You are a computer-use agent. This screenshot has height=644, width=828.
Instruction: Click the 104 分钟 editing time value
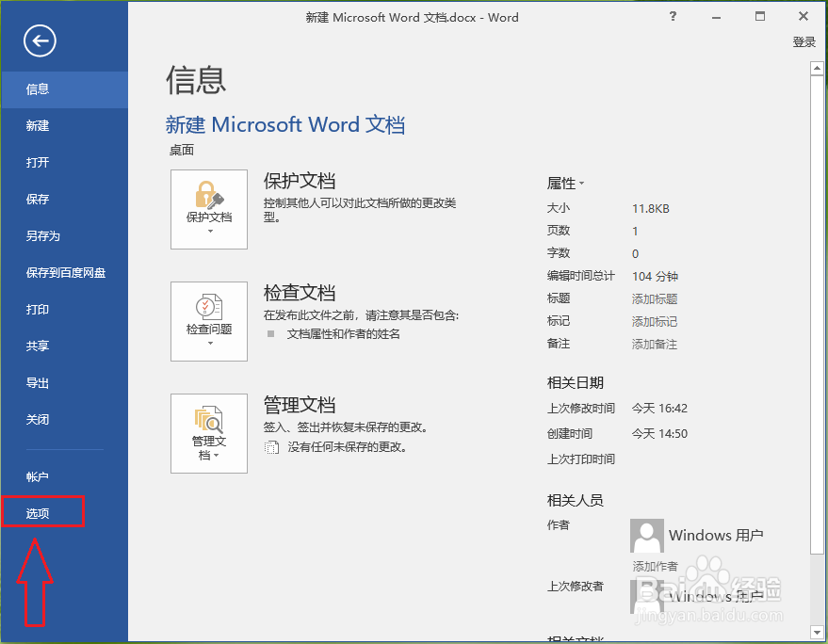coord(655,276)
